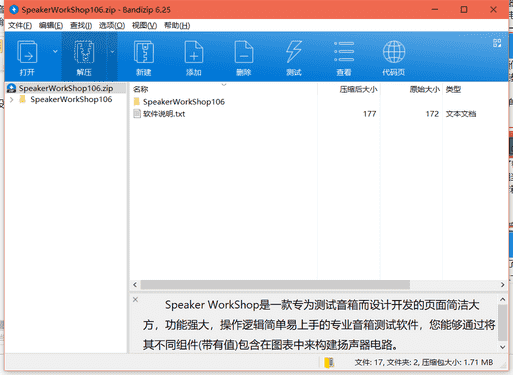
Task: Click the comment panel vertical scrollbar thumb
Action: click(x=502, y=323)
